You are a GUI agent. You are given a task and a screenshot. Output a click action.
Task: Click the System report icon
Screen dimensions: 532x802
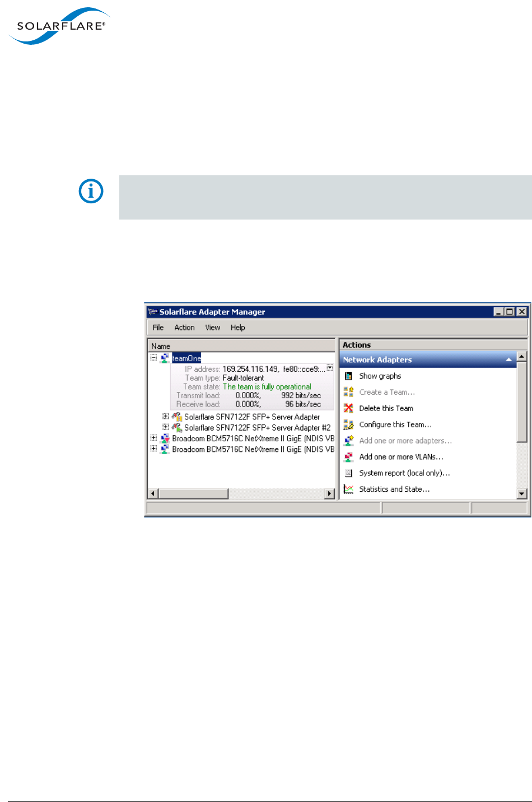(348, 473)
